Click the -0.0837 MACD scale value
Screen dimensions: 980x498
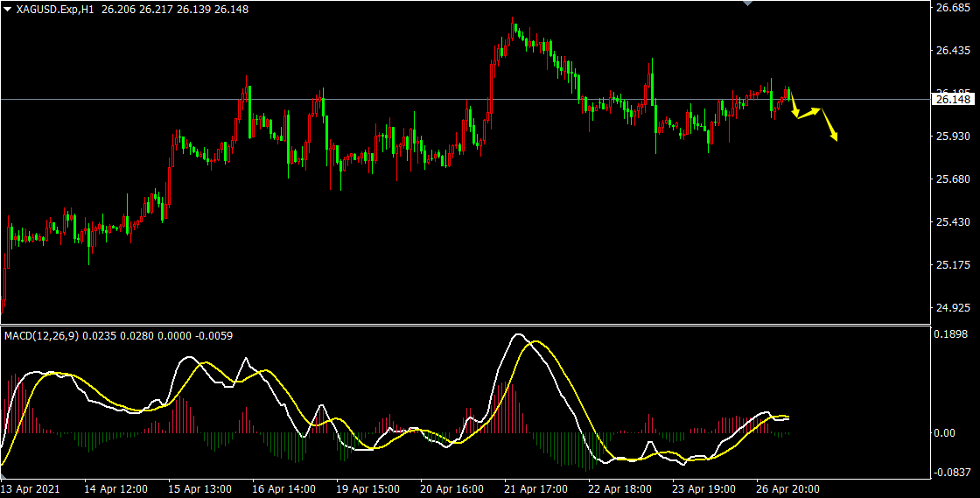tap(953, 473)
